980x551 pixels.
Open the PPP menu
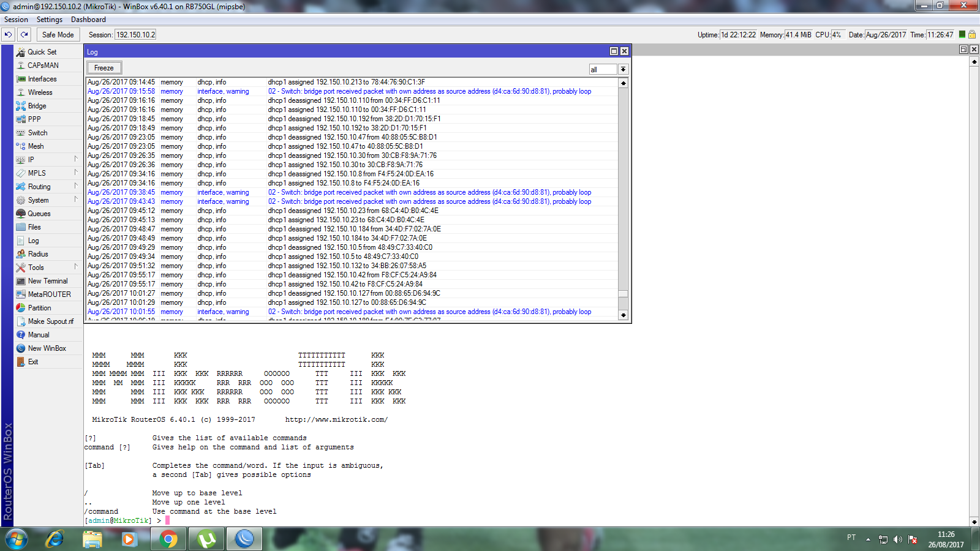point(34,119)
